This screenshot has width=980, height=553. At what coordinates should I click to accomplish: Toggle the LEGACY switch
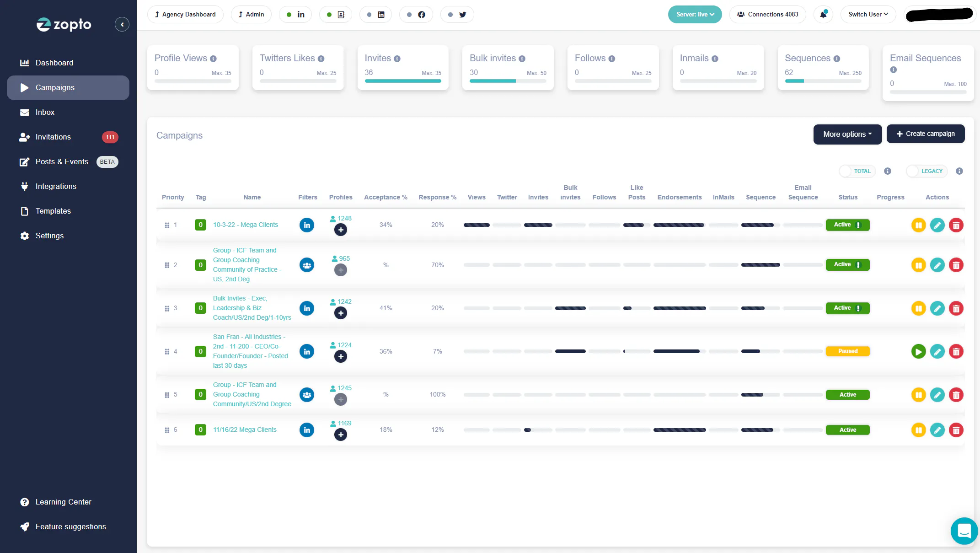[x=926, y=171]
